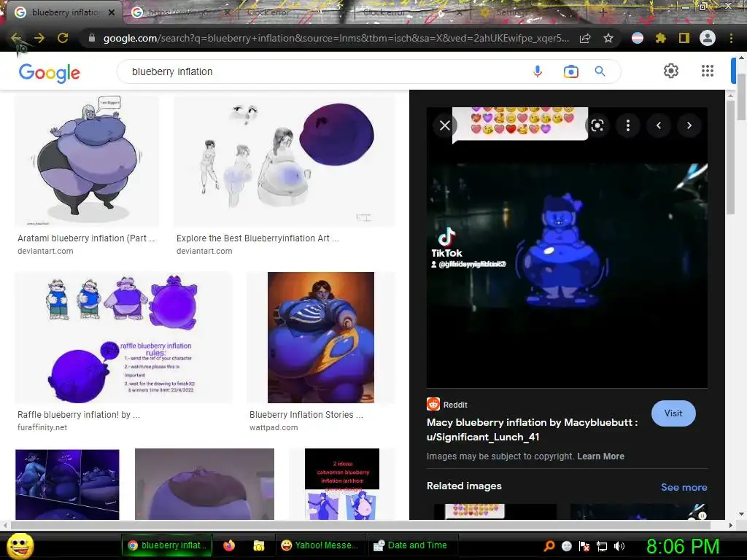Select the Aratami deviantart result thumbnail

(x=86, y=161)
